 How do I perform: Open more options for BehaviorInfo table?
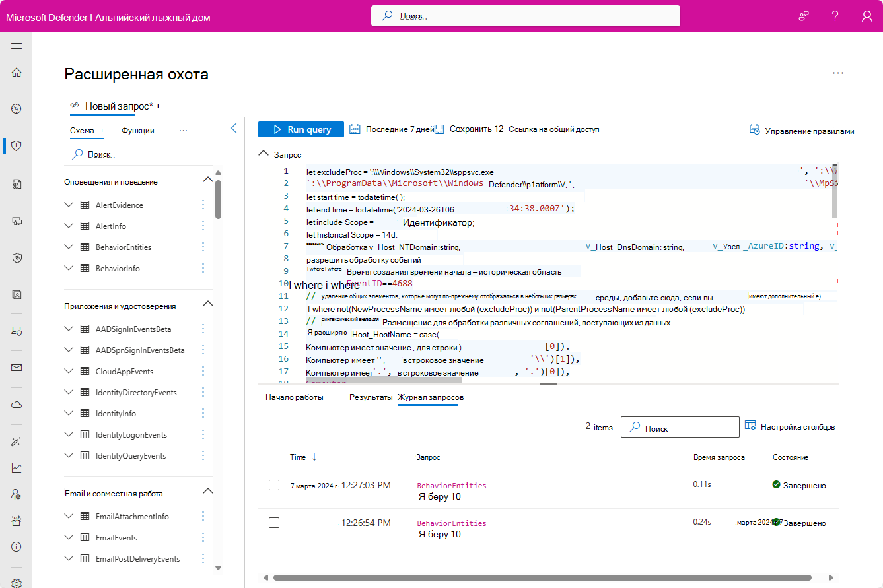click(203, 269)
